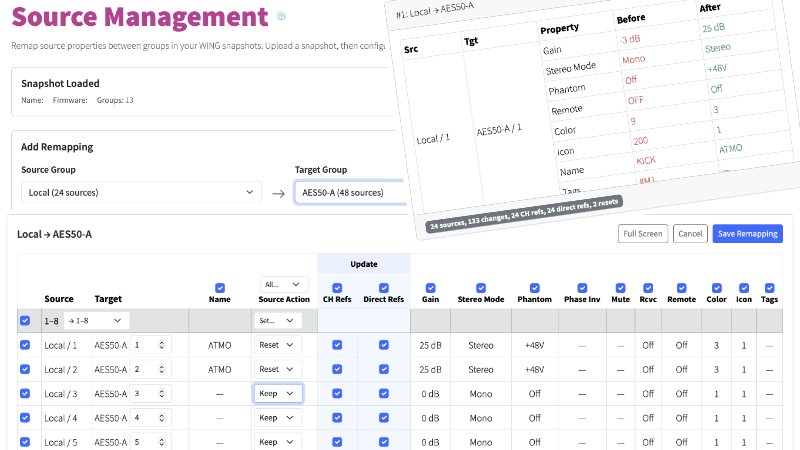
Task: Click the AES50-A target number field for Local / 3
Action: 151,393
